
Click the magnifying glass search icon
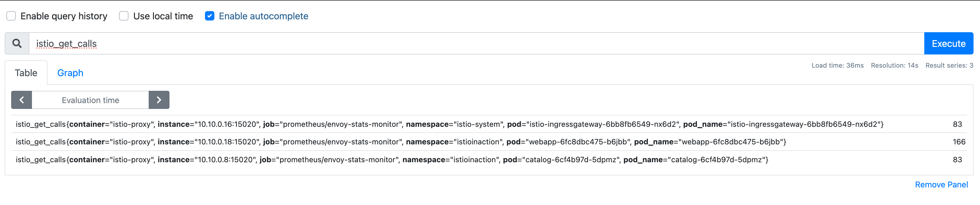[x=17, y=43]
